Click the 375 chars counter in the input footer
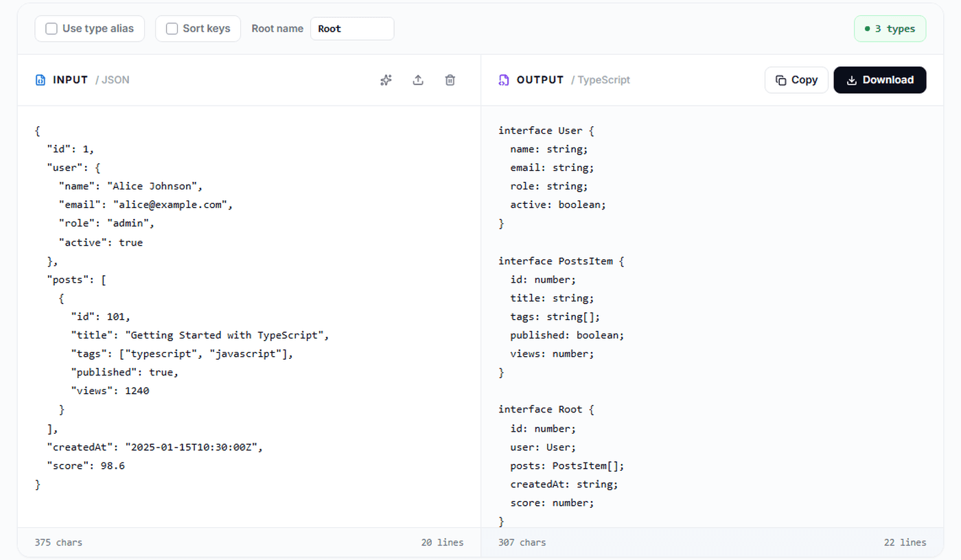 click(x=58, y=542)
